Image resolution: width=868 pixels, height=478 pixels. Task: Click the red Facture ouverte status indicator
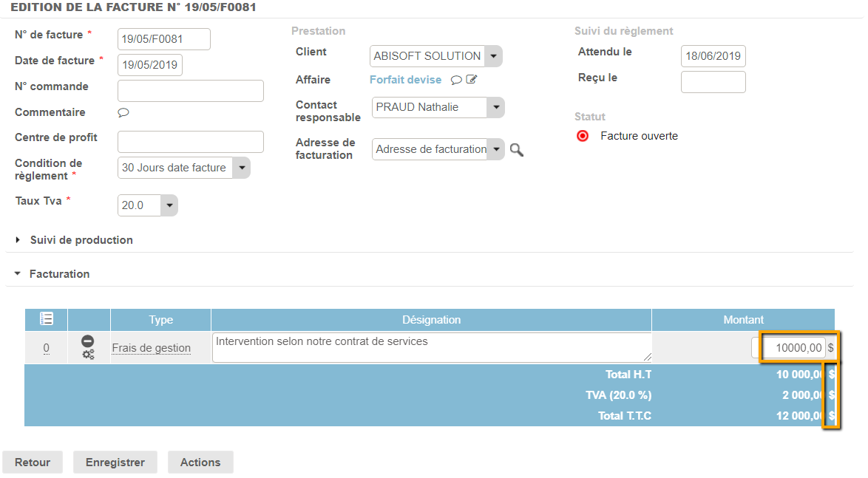coord(583,136)
